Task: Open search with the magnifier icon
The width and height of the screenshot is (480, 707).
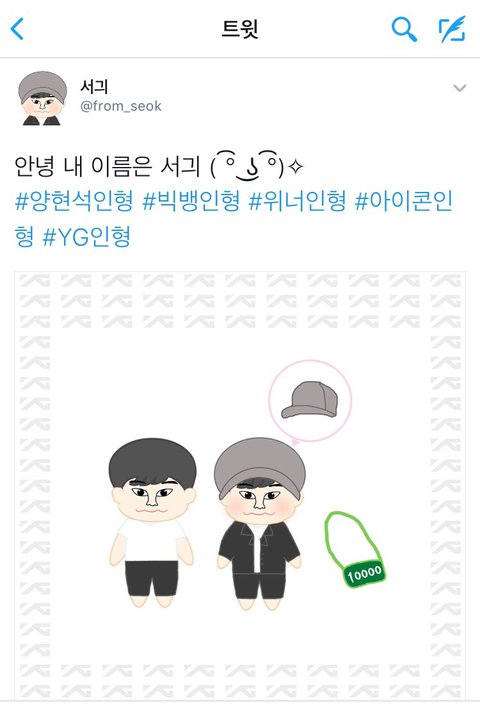Action: pos(404,29)
